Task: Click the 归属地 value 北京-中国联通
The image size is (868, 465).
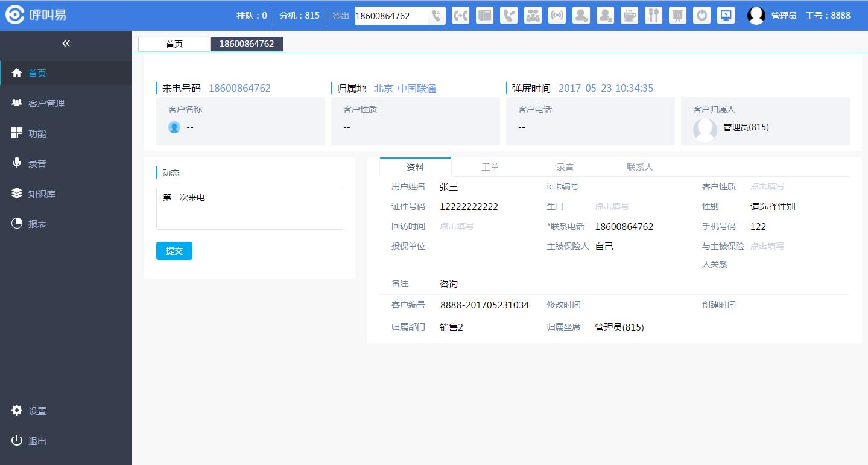Action: [405, 88]
